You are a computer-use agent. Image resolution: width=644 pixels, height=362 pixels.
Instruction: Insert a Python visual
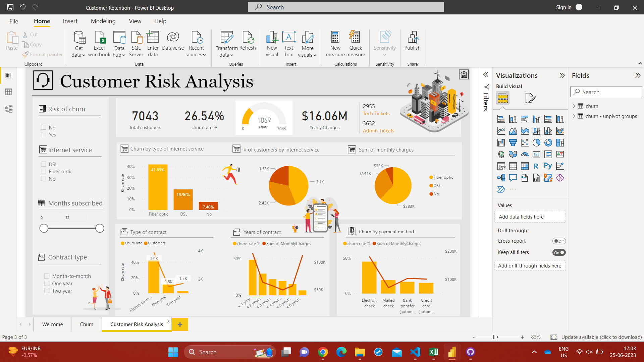(x=548, y=166)
